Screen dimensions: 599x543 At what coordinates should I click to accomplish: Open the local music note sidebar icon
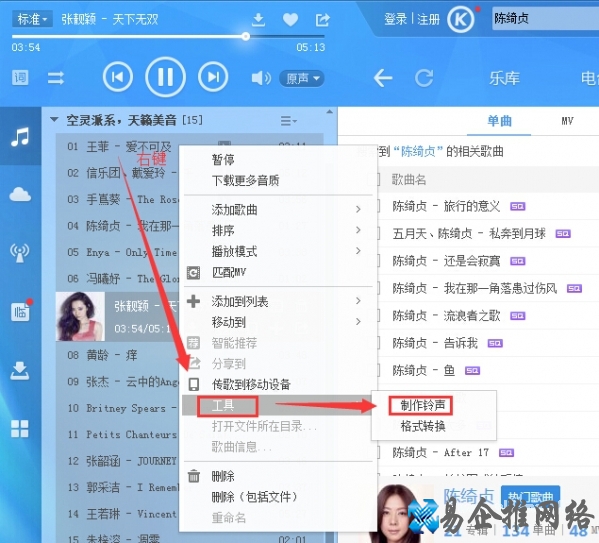pos(20,136)
